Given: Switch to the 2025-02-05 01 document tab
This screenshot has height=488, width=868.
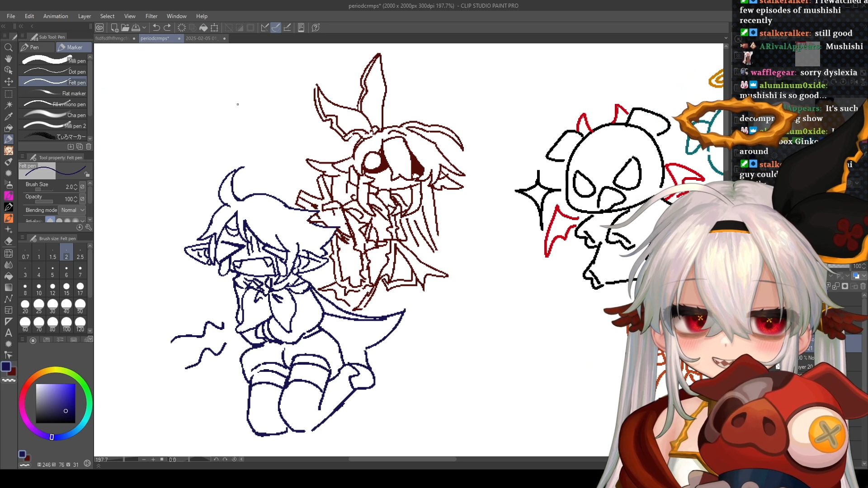Looking at the screenshot, I should pos(201,38).
